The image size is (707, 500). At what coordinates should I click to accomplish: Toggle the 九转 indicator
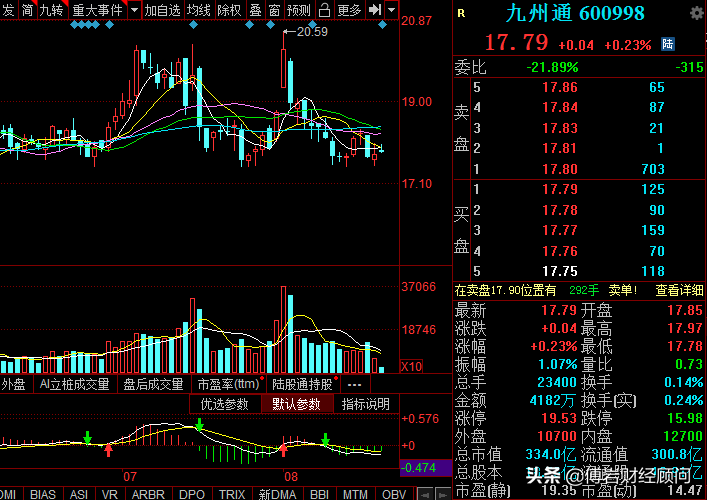point(51,10)
